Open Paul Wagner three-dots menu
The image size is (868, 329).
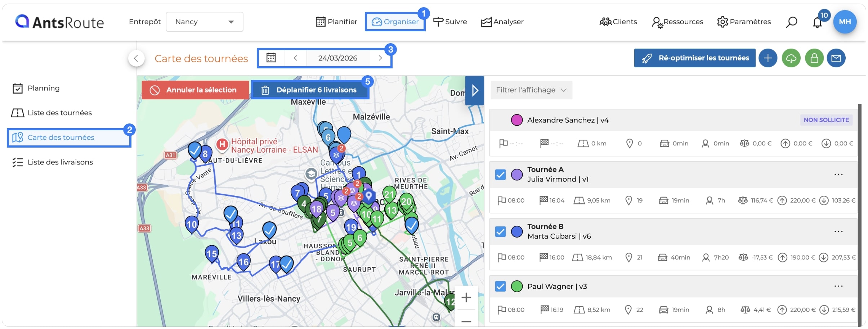(x=838, y=286)
